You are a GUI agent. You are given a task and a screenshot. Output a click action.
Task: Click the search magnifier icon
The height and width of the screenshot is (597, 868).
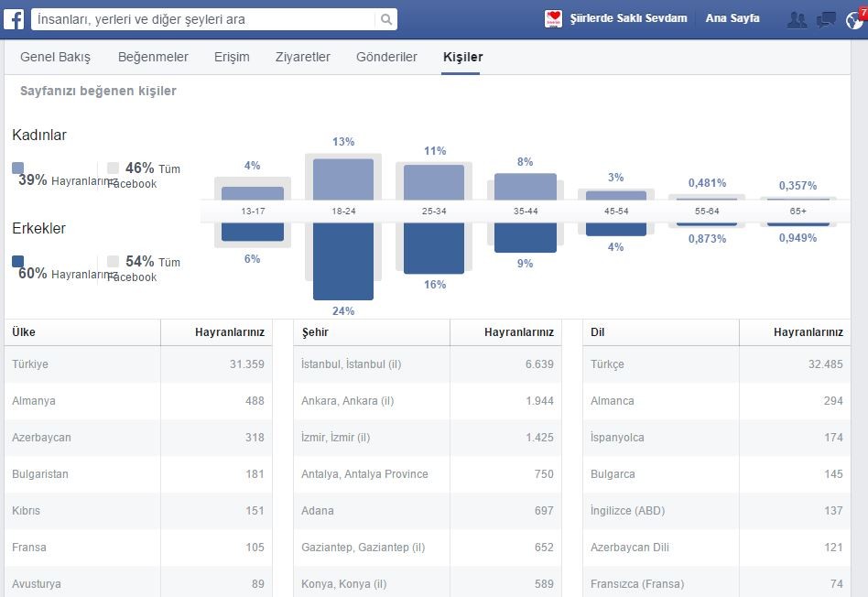pos(386,19)
